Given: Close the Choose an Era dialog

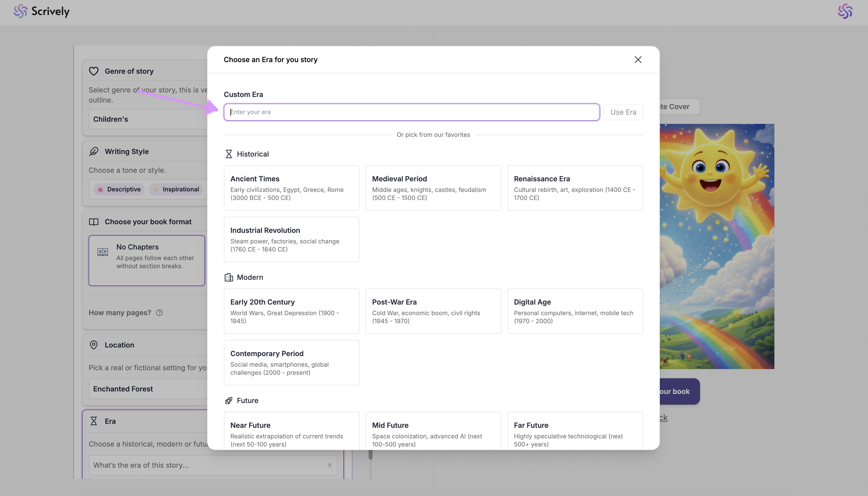Looking at the screenshot, I should tap(638, 60).
